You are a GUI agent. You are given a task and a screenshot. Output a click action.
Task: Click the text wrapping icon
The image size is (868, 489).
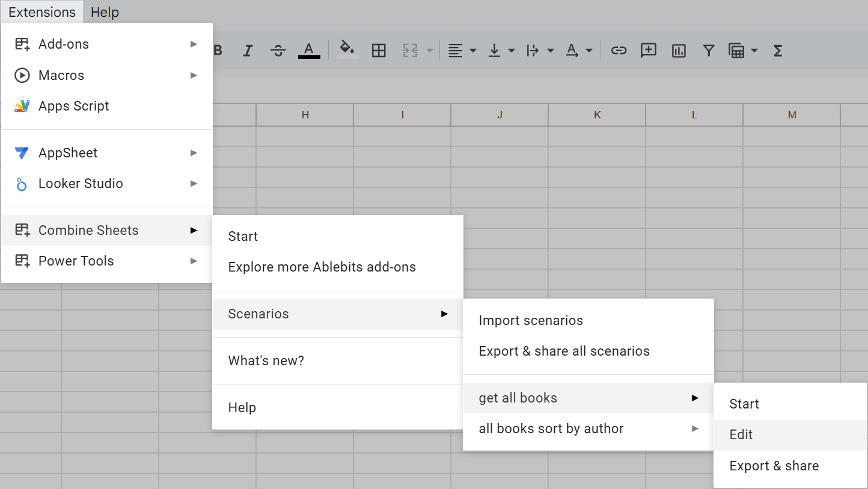pyautogui.click(x=533, y=51)
